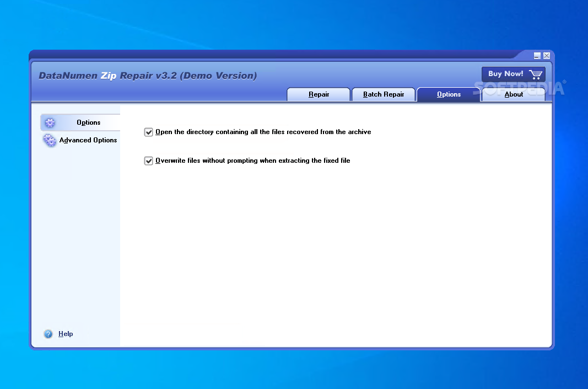Click the 'Open the directory containing...' label text
The height and width of the screenshot is (389, 588).
[x=263, y=132]
